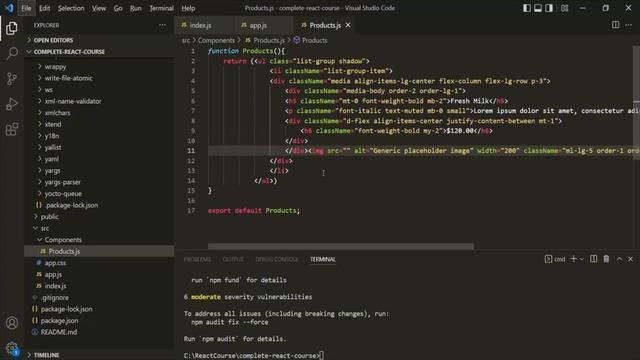
Task: Open the Search view in activity bar
Action: pyautogui.click(x=12, y=53)
